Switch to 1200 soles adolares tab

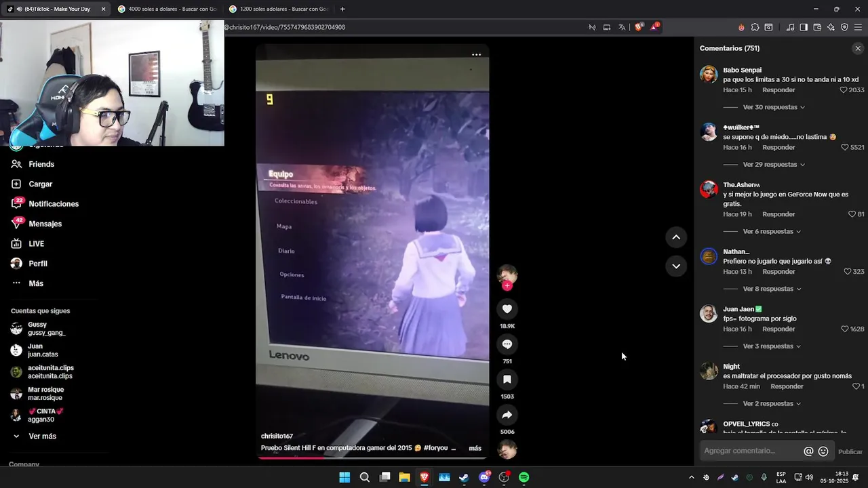tap(278, 9)
